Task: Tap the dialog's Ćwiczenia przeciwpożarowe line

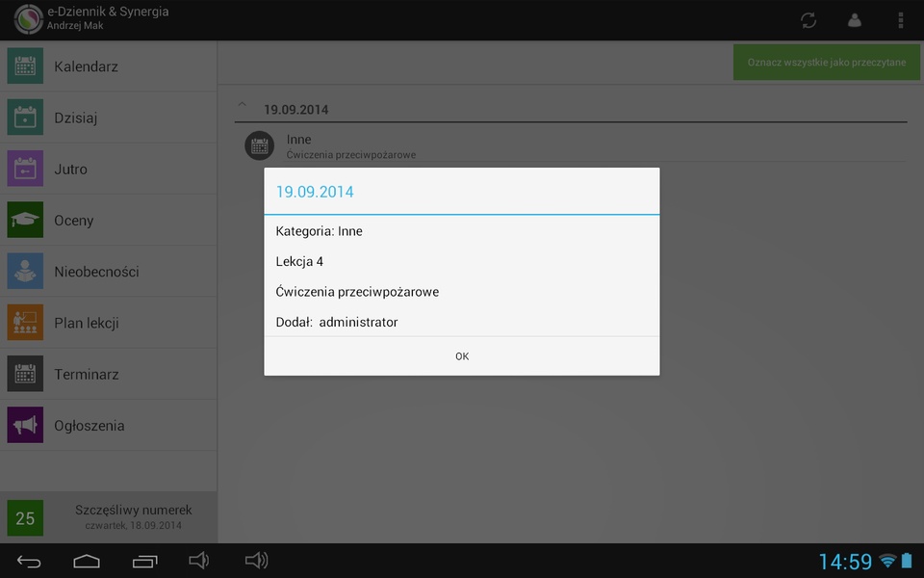Action: [357, 292]
